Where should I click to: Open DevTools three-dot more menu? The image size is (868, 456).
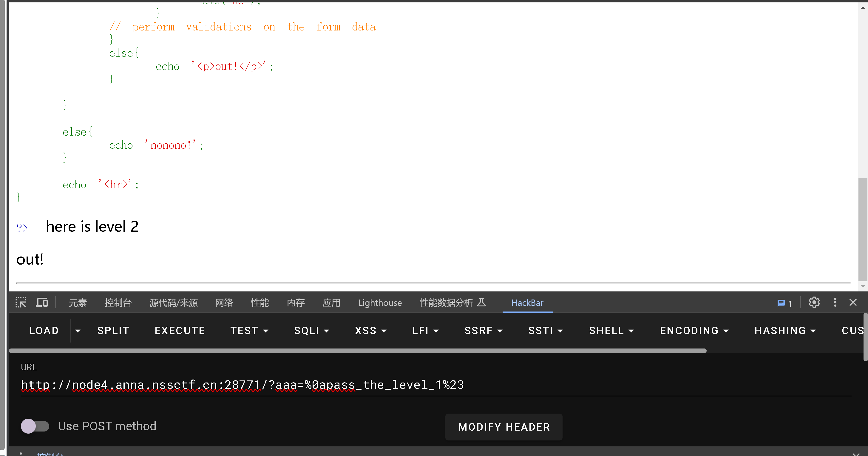(x=835, y=303)
